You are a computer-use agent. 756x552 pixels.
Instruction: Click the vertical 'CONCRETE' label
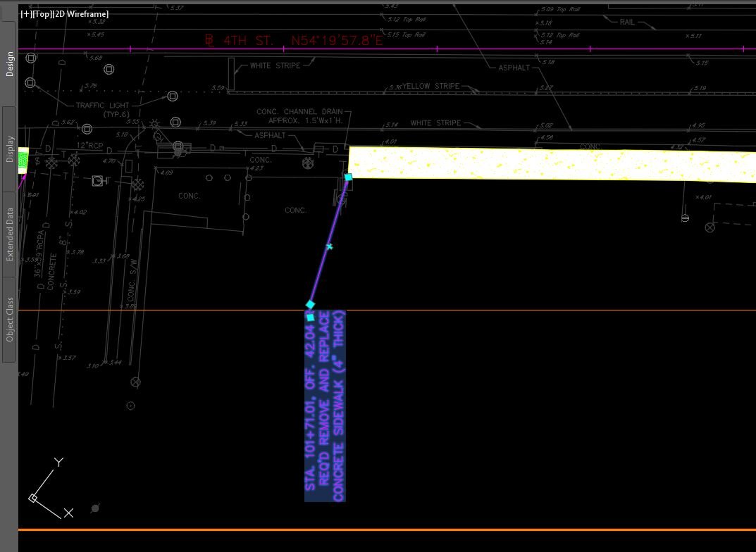[x=52, y=272]
